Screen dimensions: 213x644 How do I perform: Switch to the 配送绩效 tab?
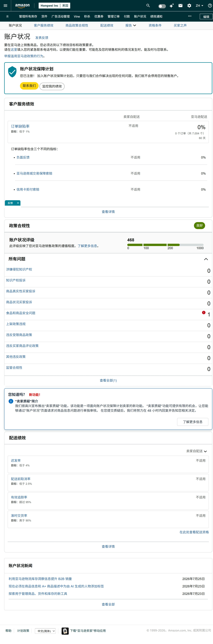(107, 26)
